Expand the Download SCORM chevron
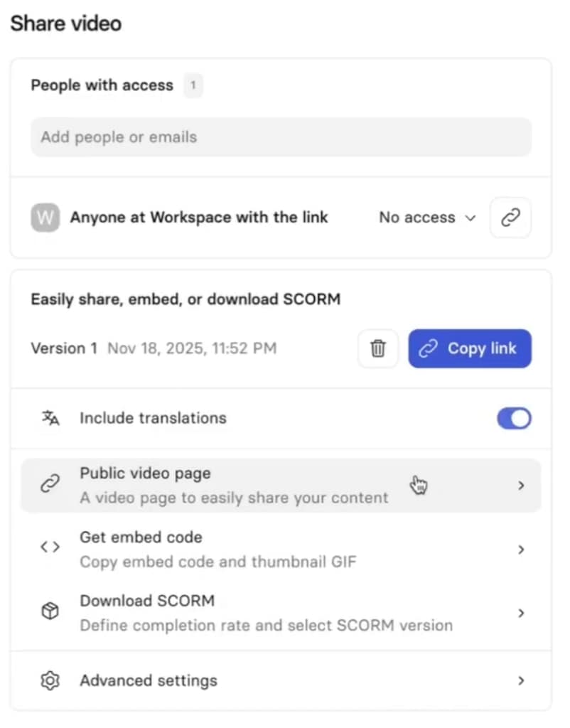The height and width of the screenshot is (728, 570). click(x=522, y=612)
